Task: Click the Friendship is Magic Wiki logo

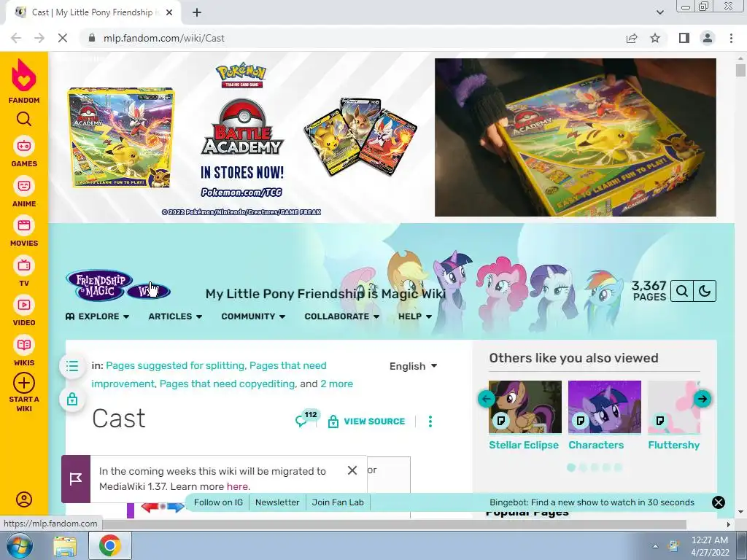Action: pyautogui.click(x=117, y=285)
